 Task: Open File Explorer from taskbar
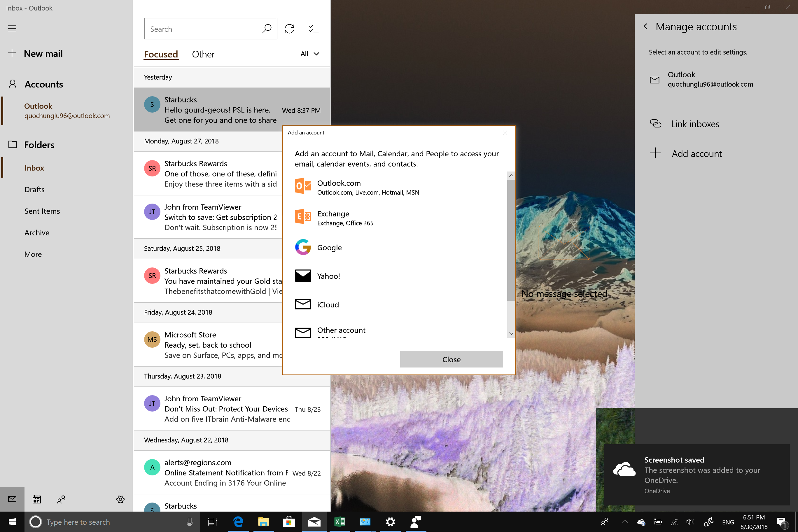(264, 522)
